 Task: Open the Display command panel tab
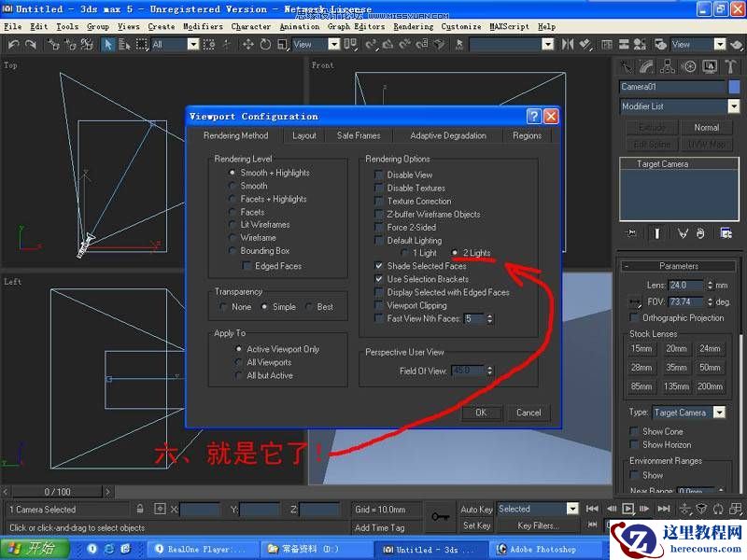pos(710,66)
